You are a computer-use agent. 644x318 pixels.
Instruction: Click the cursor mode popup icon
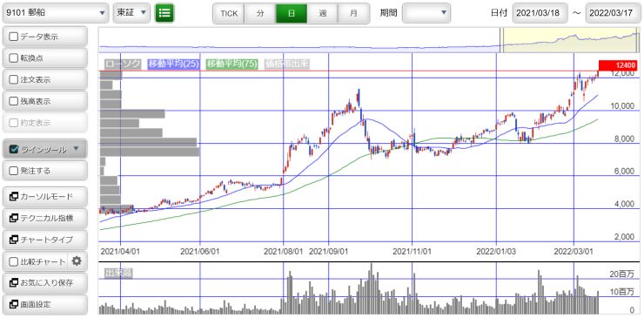[x=13, y=197]
